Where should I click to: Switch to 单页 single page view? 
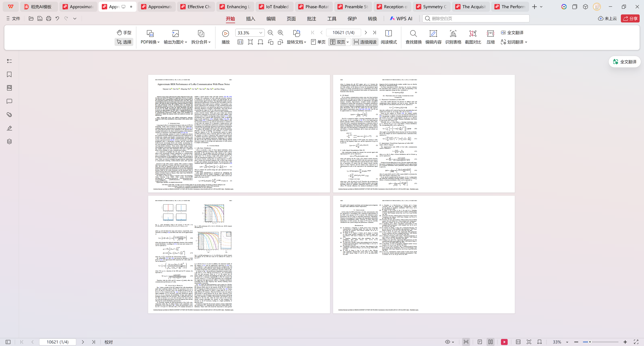[x=318, y=42]
